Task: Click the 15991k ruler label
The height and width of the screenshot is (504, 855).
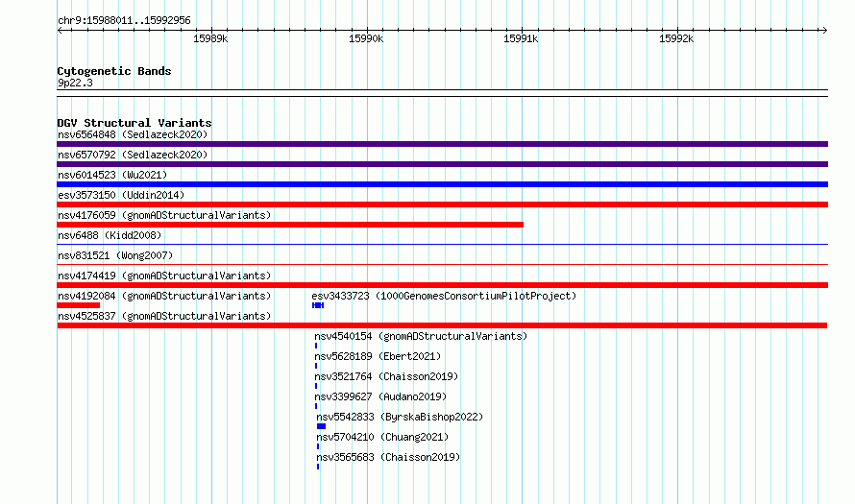Action: [521, 38]
